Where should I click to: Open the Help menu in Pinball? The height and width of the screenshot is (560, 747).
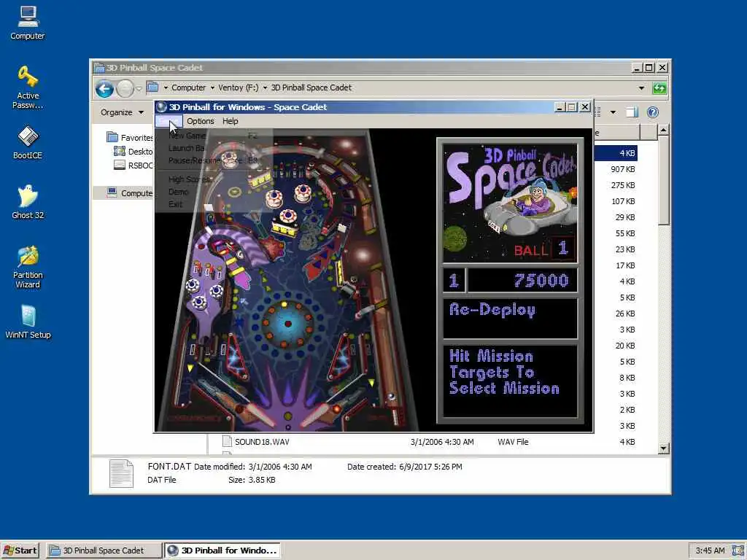click(230, 121)
